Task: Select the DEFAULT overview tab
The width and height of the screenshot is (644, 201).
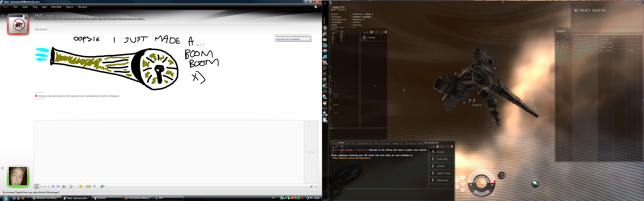Action: click(x=561, y=32)
